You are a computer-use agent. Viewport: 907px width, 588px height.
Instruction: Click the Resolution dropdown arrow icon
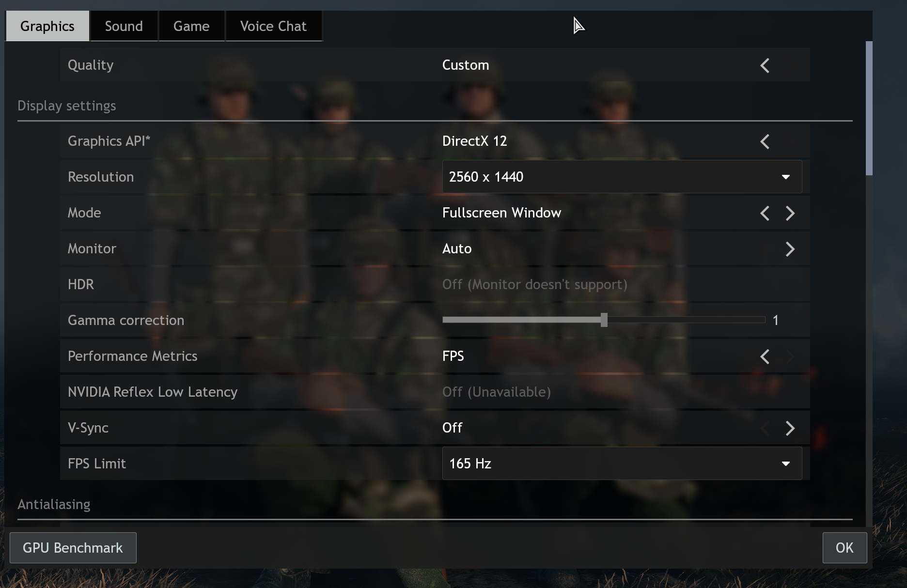click(785, 177)
